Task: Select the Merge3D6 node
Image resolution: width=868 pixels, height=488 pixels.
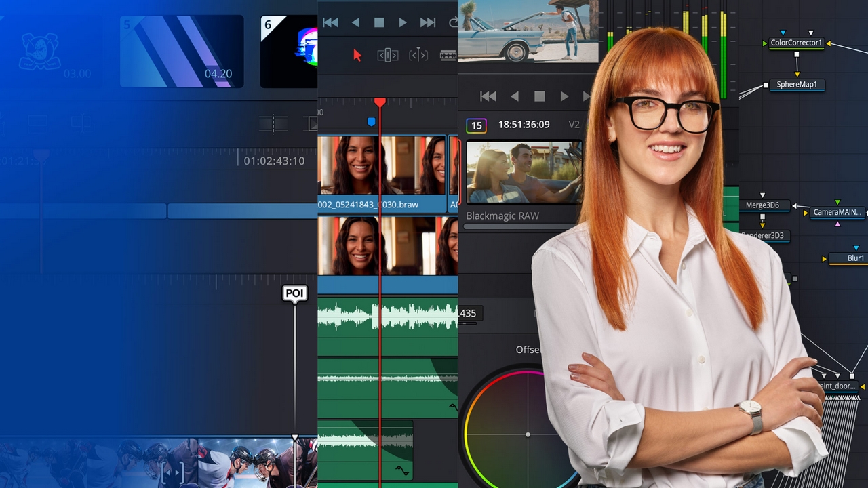Action: click(763, 205)
